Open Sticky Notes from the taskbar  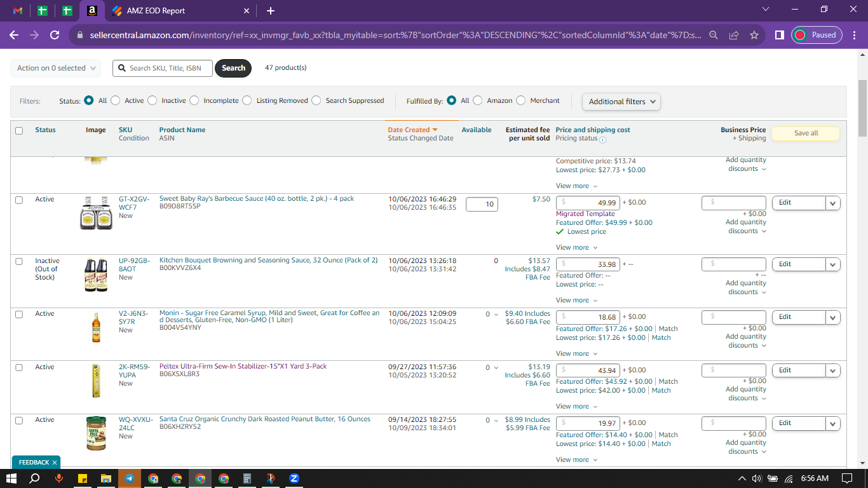(83, 478)
